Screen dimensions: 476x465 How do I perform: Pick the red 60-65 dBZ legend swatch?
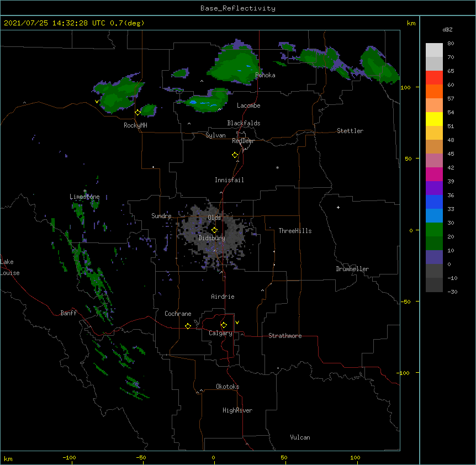pos(434,78)
